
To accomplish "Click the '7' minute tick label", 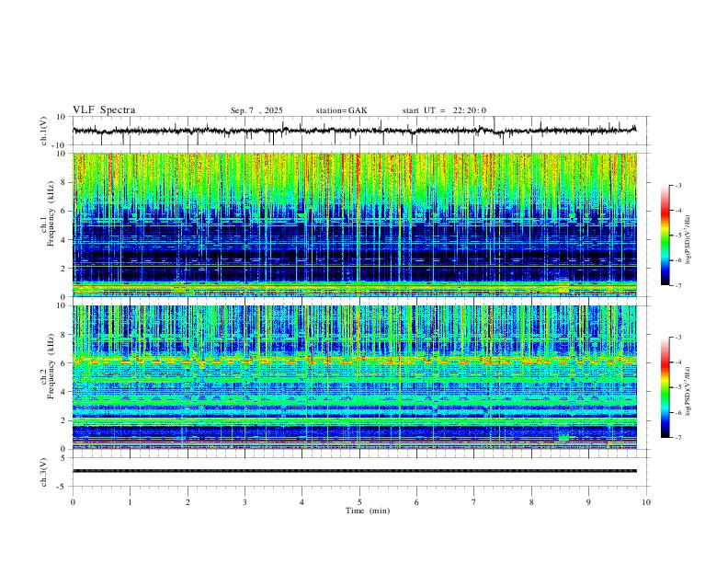I will [473, 502].
